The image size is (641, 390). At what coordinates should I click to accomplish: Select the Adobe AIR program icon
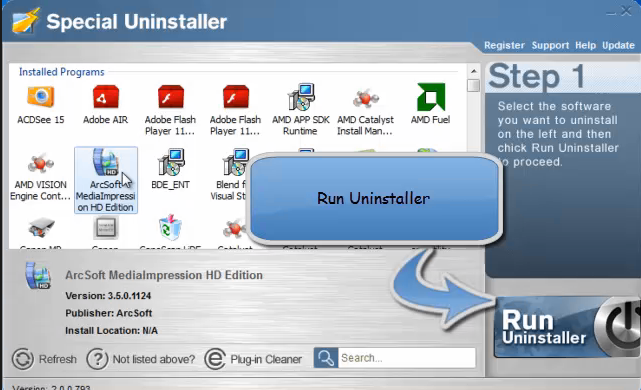(105, 96)
